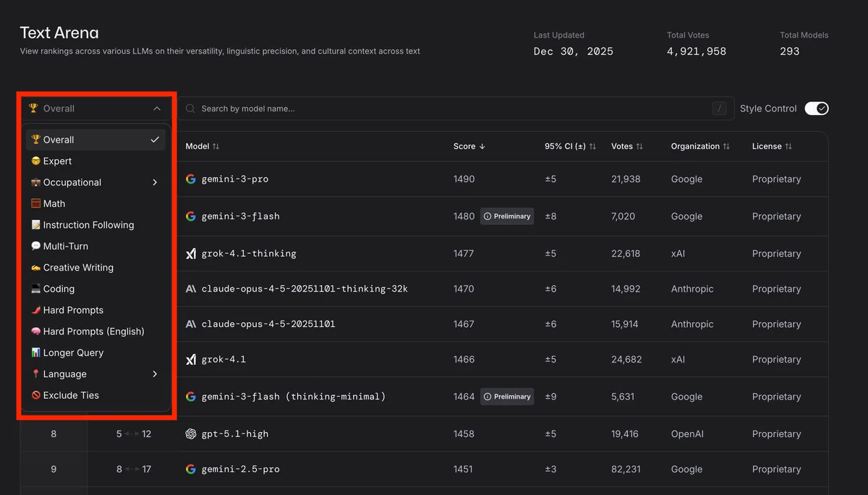Select Hard Prompts option
Viewport: 868px width, 495px height.
(x=95, y=310)
